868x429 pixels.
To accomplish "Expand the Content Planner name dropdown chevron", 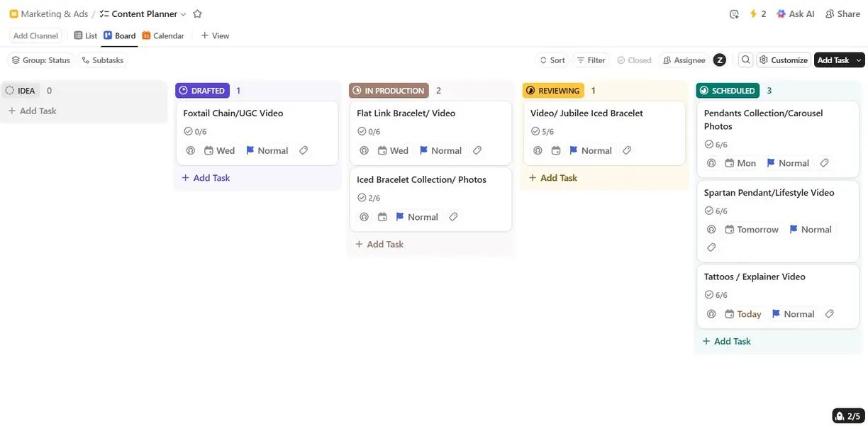I will [184, 14].
